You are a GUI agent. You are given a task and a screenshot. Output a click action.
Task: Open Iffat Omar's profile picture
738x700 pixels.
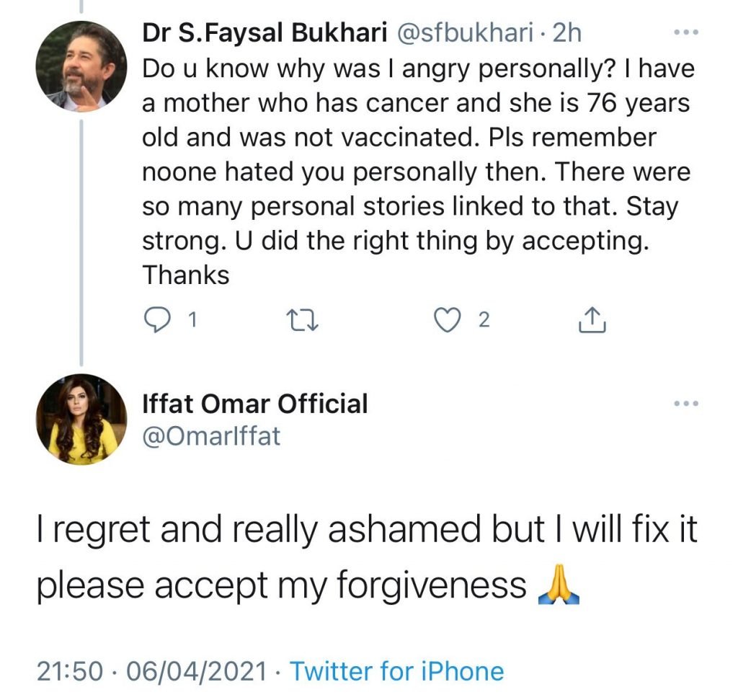(x=81, y=418)
